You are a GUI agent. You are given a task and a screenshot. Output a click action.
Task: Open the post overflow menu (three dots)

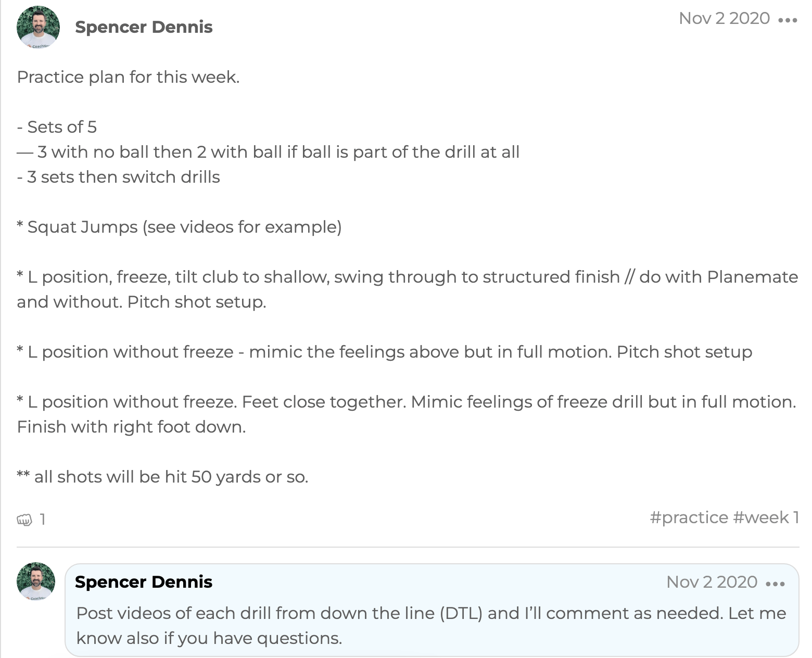click(x=787, y=20)
